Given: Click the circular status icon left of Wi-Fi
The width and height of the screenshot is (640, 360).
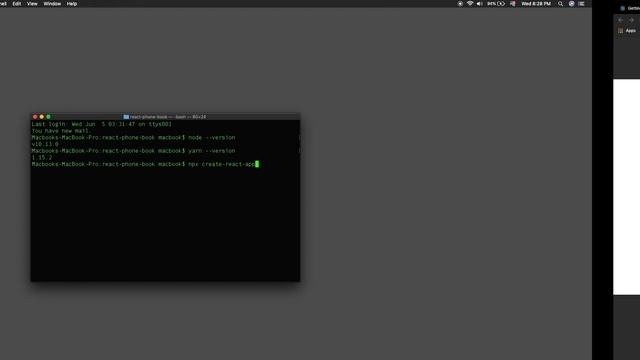Looking at the screenshot, I should (x=460, y=4).
